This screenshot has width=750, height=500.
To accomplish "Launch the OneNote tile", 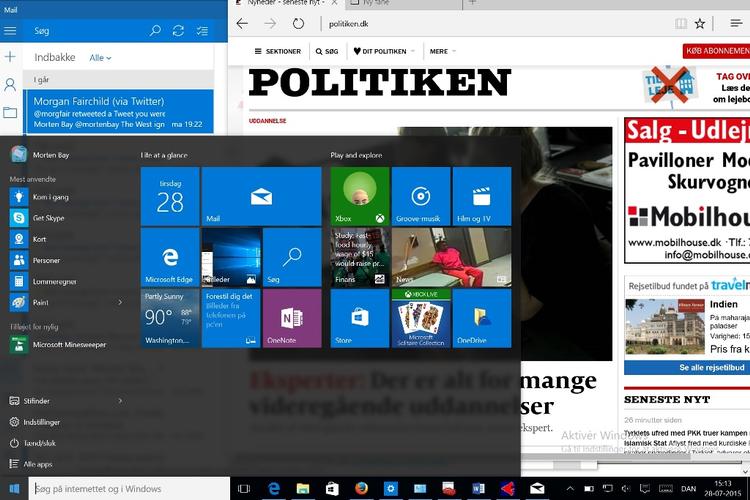I will [292, 318].
